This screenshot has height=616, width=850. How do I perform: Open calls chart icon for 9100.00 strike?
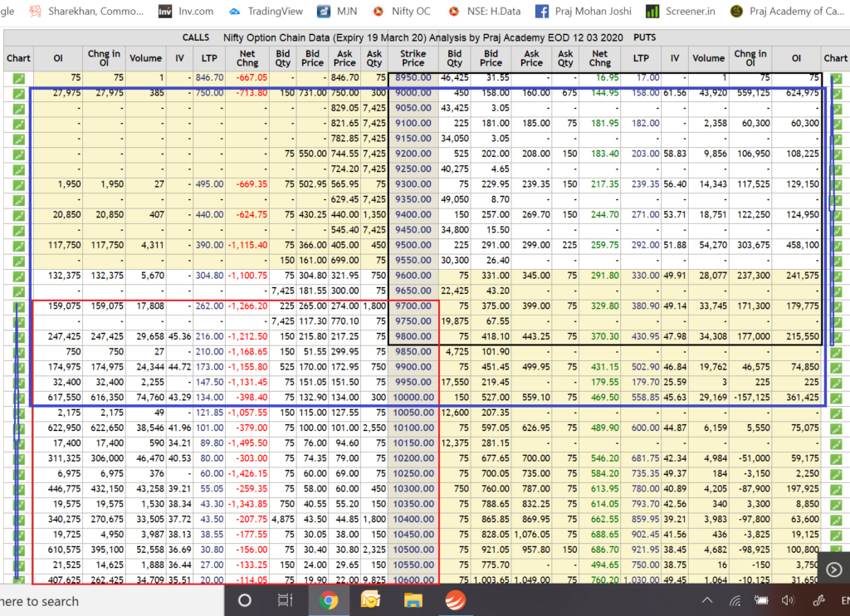point(18,124)
